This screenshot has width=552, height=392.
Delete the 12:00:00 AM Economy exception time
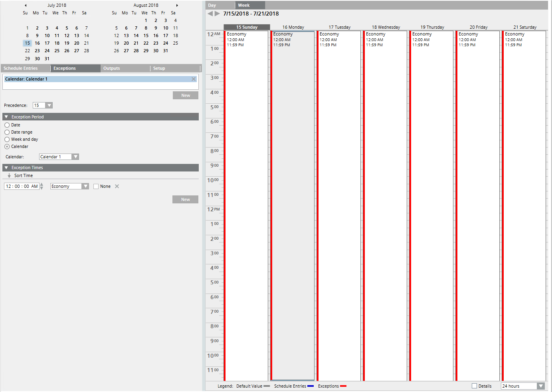point(116,186)
